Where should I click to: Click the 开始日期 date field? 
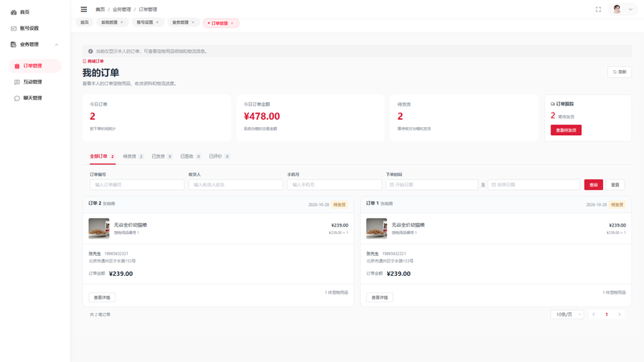[x=432, y=185]
